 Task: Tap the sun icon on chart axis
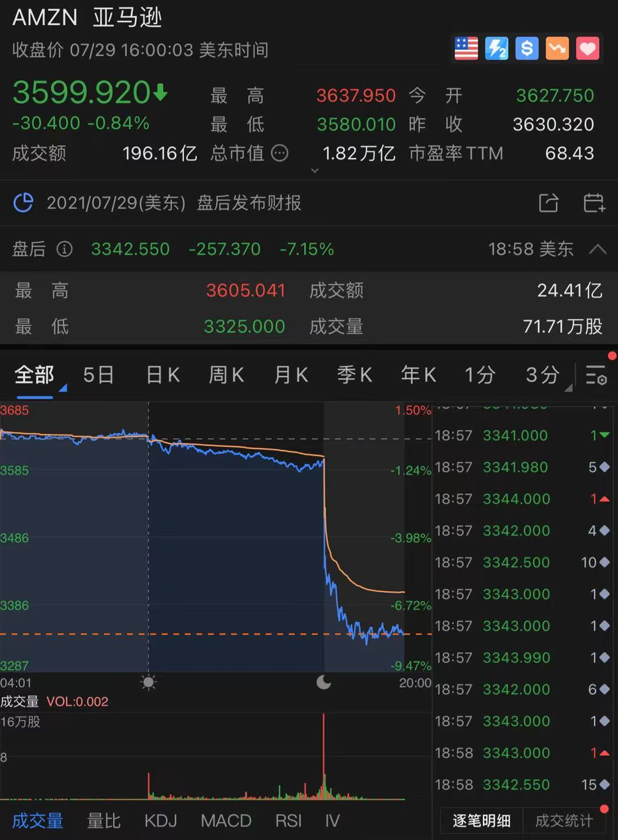pyautogui.click(x=149, y=681)
